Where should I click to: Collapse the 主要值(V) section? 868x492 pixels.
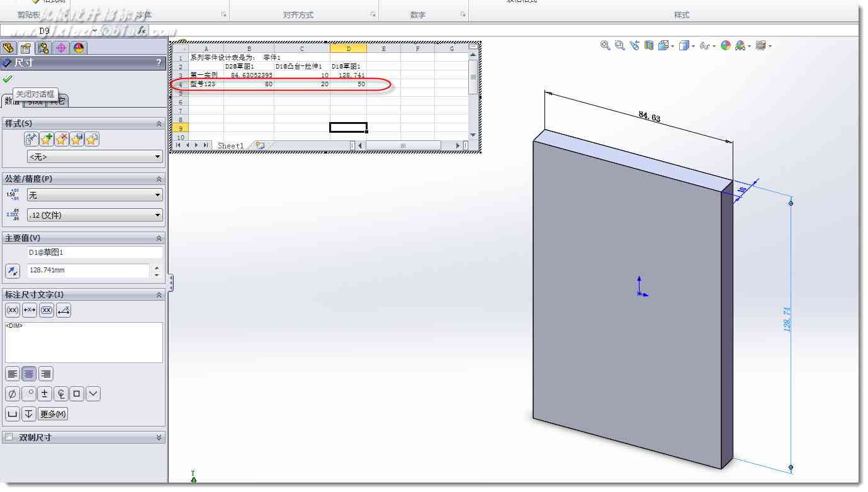(x=159, y=238)
